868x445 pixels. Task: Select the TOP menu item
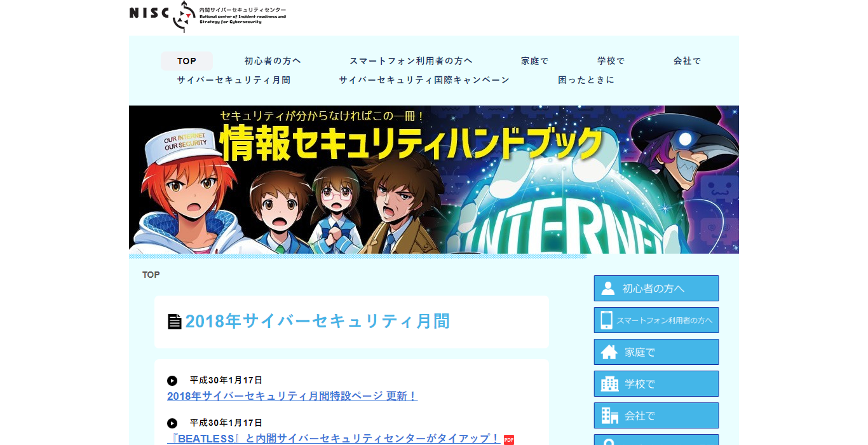pyautogui.click(x=187, y=61)
